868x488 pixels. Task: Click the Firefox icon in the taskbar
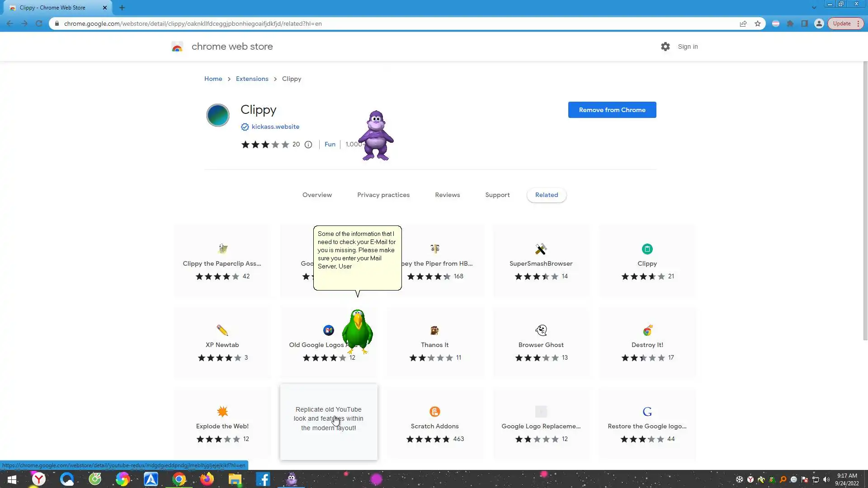tap(207, 479)
